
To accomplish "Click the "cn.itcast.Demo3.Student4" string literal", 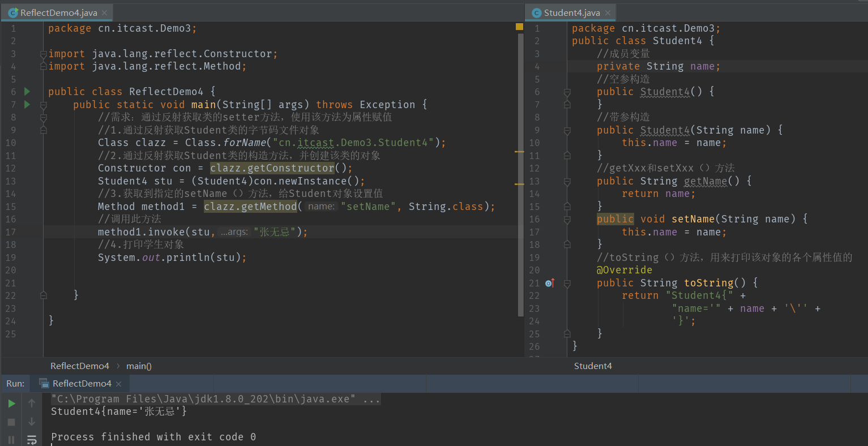I will pos(353,143).
